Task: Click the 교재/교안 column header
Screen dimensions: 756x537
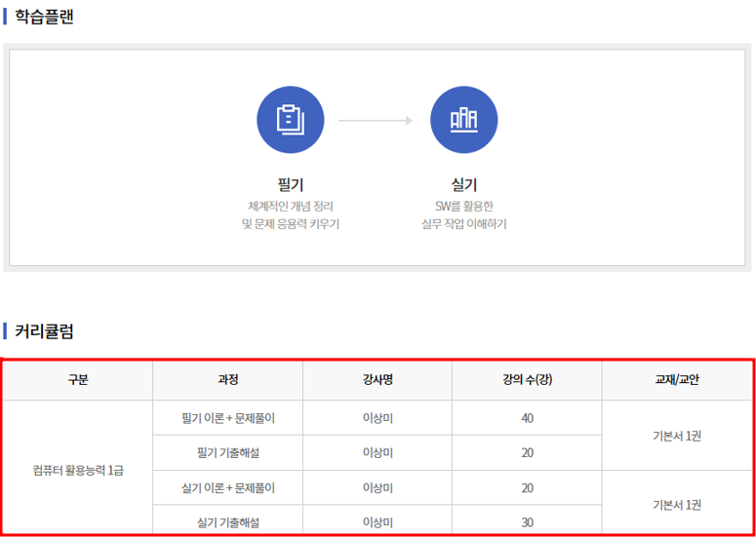Action: 677,380
